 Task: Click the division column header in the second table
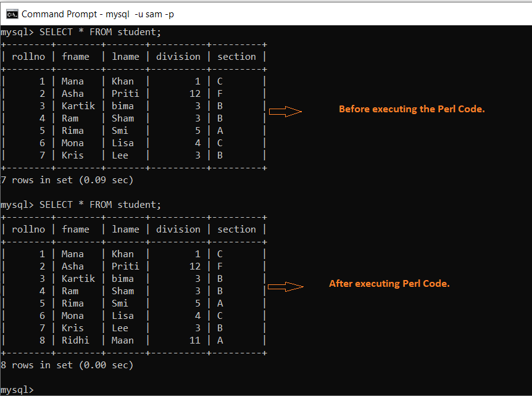178,229
